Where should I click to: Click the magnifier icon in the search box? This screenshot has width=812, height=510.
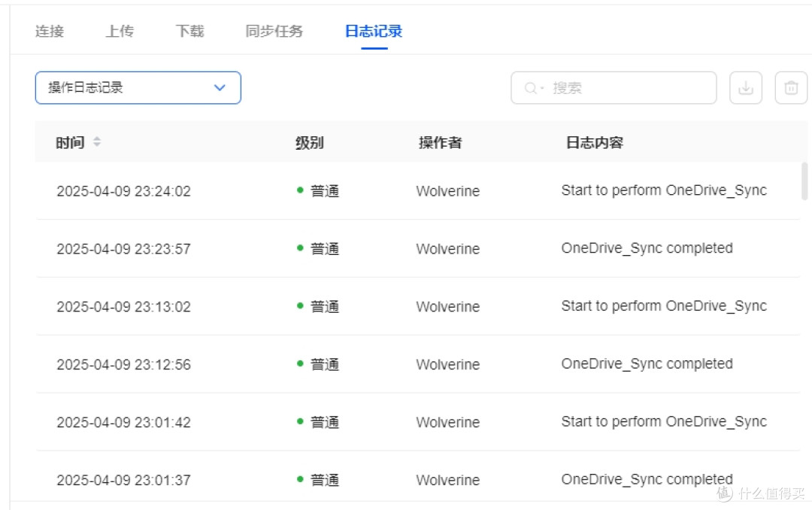click(x=529, y=87)
